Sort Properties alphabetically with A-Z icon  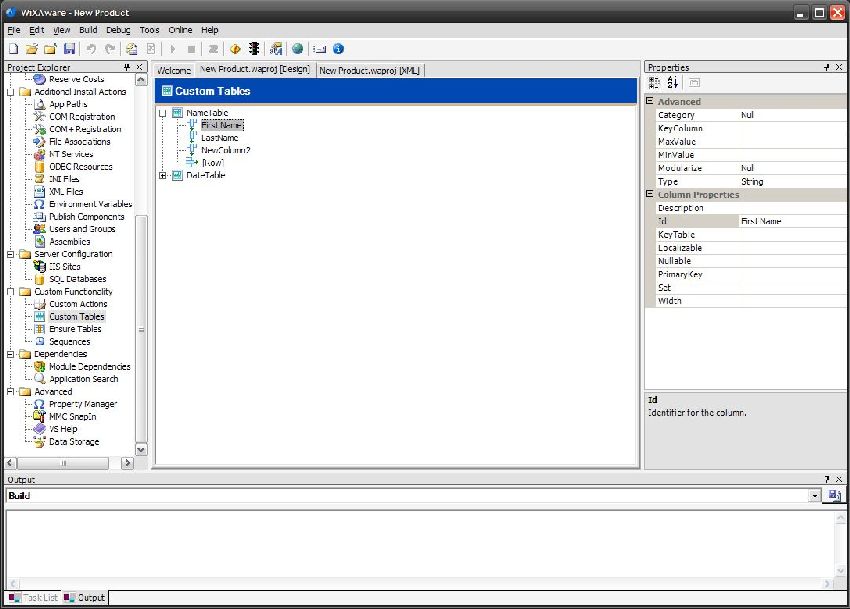[x=673, y=82]
